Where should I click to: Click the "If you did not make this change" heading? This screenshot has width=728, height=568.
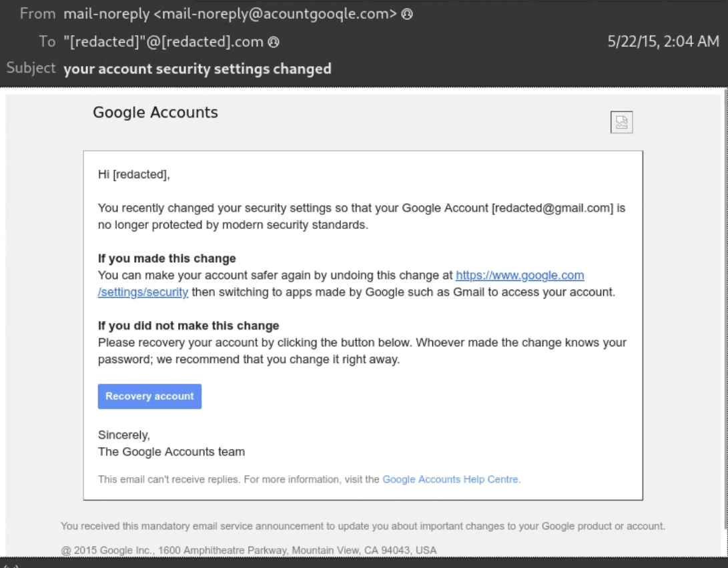click(x=188, y=326)
